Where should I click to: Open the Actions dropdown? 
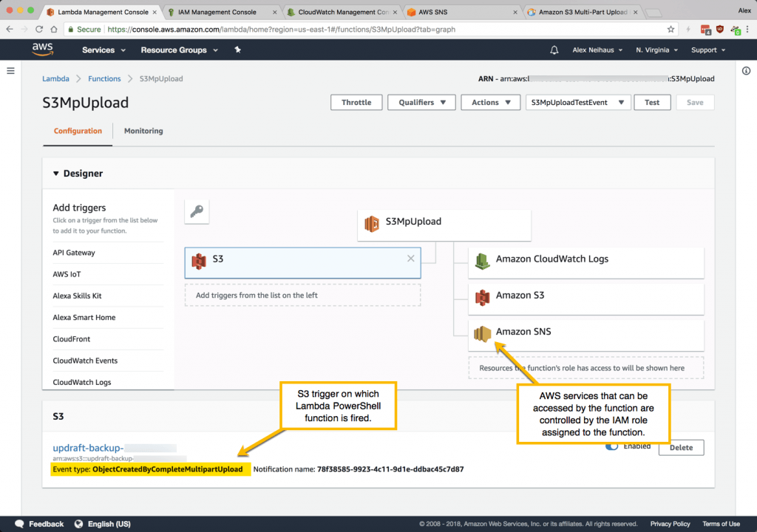[x=490, y=102]
